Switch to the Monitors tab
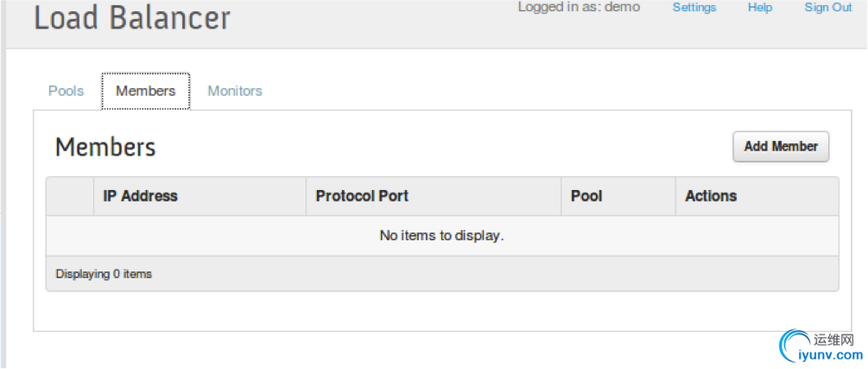Screen dimensions: 868x369 click(x=235, y=91)
